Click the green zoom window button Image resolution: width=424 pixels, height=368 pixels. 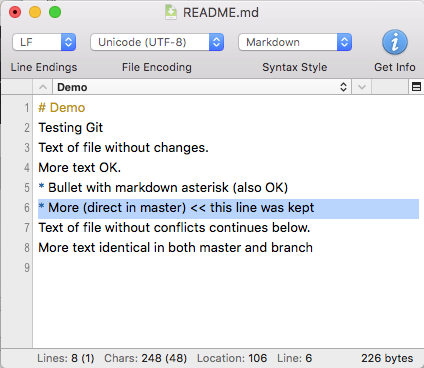[x=55, y=12]
